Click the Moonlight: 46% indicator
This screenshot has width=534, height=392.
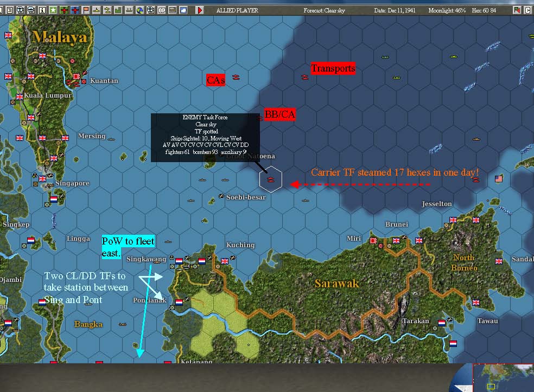point(447,10)
